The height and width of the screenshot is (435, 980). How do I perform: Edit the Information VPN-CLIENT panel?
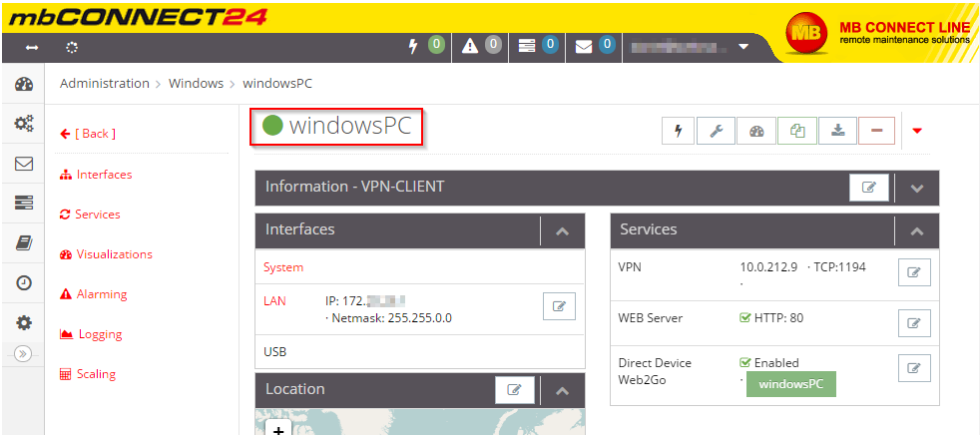[x=869, y=188]
